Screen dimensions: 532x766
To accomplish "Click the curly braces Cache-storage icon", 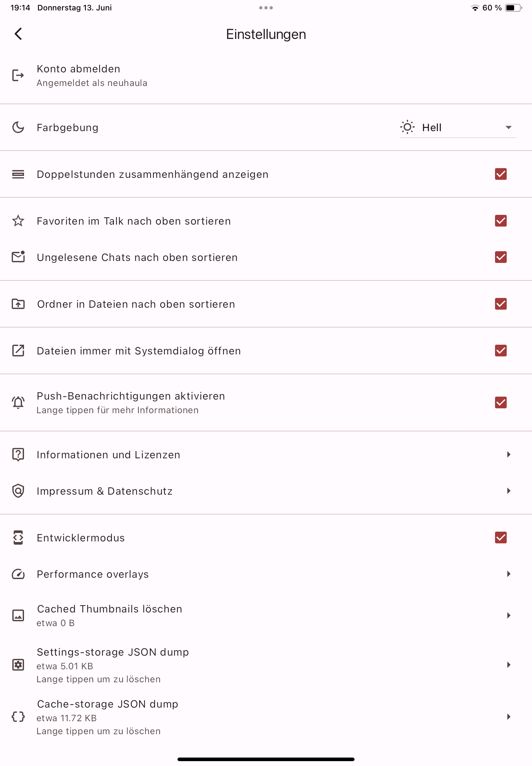I will [x=18, y=717].
